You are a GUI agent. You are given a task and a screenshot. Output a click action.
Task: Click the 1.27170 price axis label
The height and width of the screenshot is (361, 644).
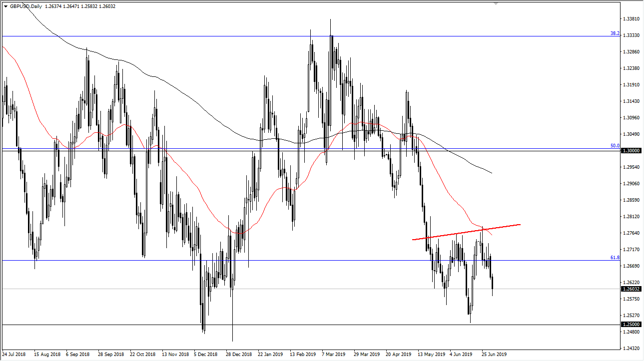tap(632, 250)
